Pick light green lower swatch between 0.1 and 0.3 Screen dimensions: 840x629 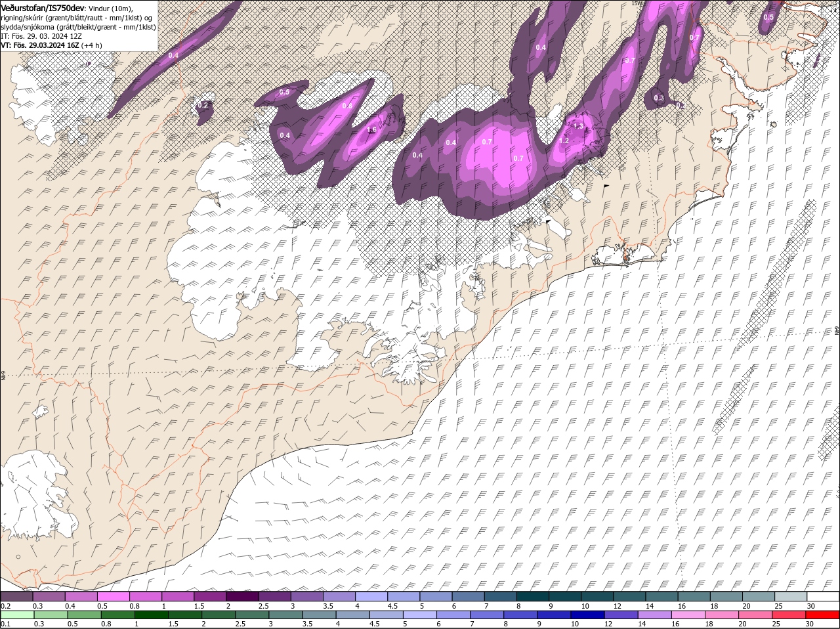point(16,615)
